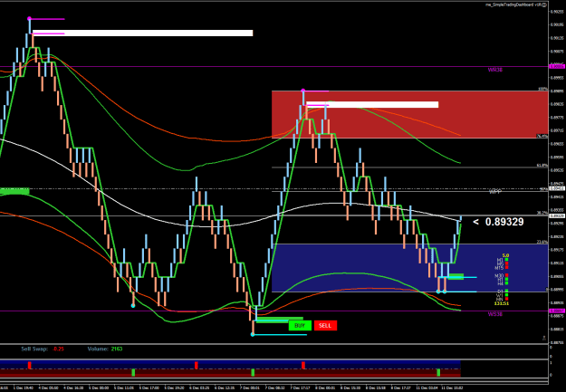Click the green BUY button
The width and height of the screenshot is (566, 392).
(300, 326)
